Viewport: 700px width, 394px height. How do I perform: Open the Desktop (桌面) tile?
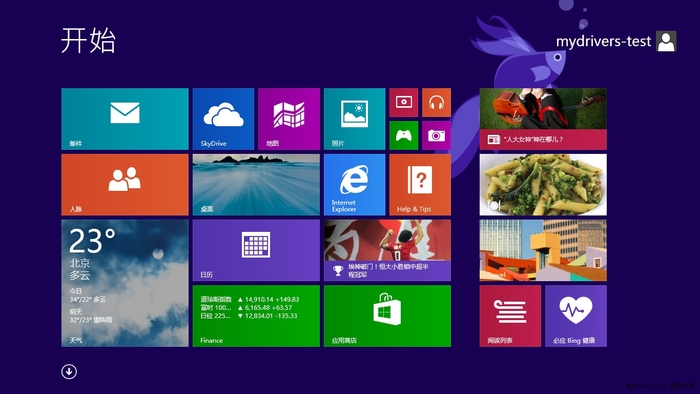pyautogui.click(x=256, y=185)
